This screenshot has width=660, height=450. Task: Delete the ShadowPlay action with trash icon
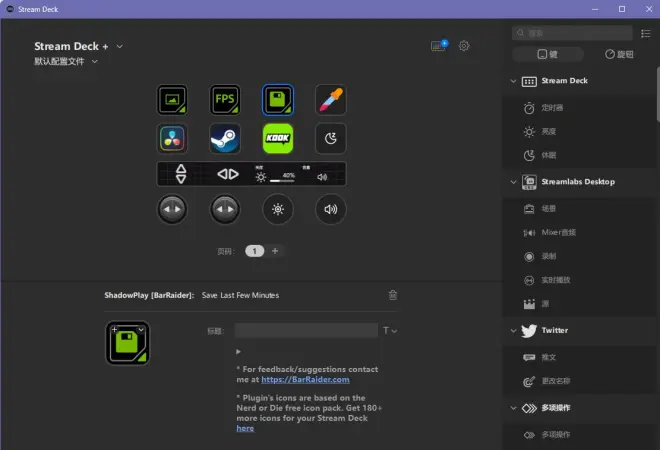tap(393, 295)
